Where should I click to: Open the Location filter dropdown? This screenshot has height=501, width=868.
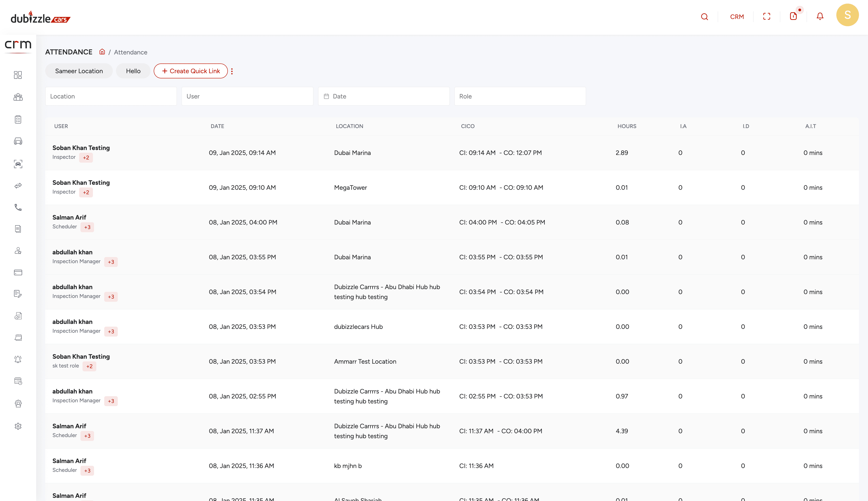pyautogui.click(x=111, y=96)
